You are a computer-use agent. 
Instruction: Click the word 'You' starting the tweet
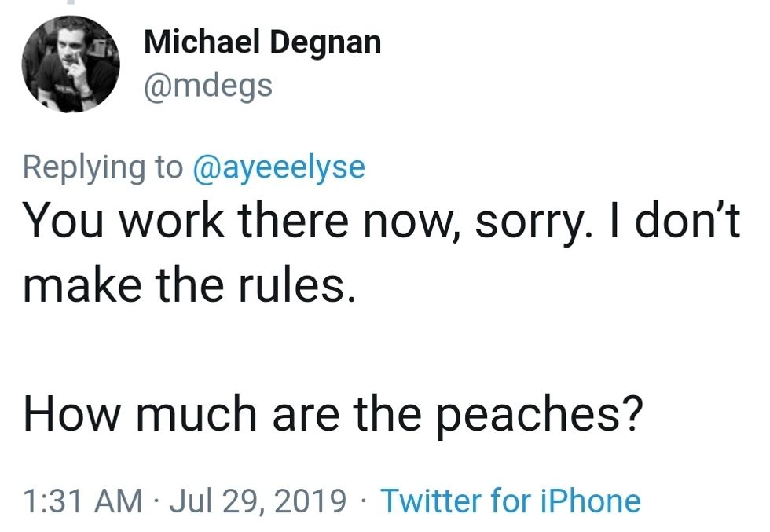tap(63, 224)
